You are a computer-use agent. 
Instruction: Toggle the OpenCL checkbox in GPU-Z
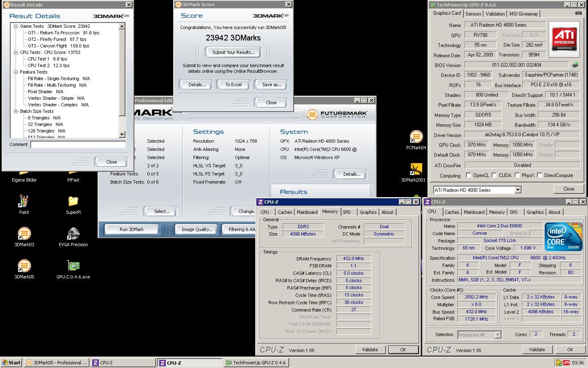(468, 175)
